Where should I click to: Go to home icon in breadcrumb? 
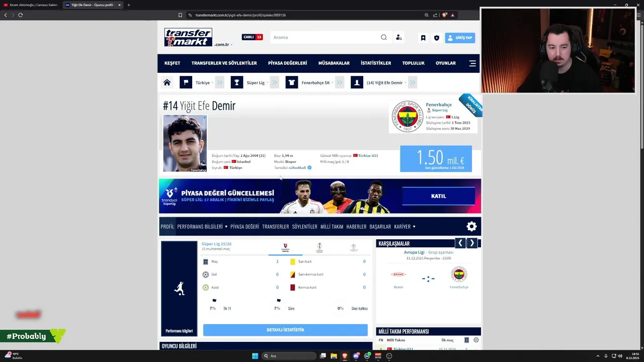[167, 82]
